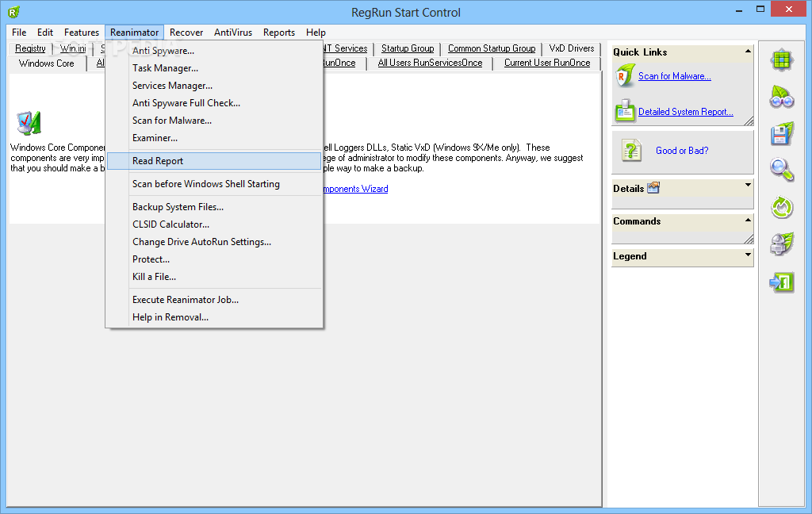Open the Recover menu
This screenshot has width=812, height=514.
tap(186, 32)
